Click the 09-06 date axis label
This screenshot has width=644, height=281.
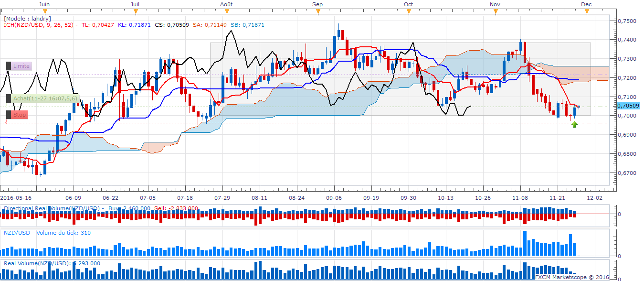coord(334,198)
